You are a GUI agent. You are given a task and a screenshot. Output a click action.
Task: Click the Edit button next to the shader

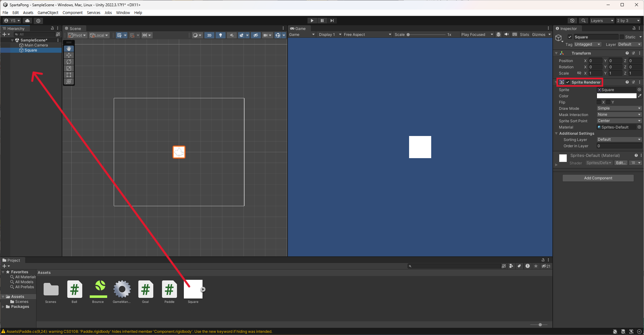coord(621,163)
